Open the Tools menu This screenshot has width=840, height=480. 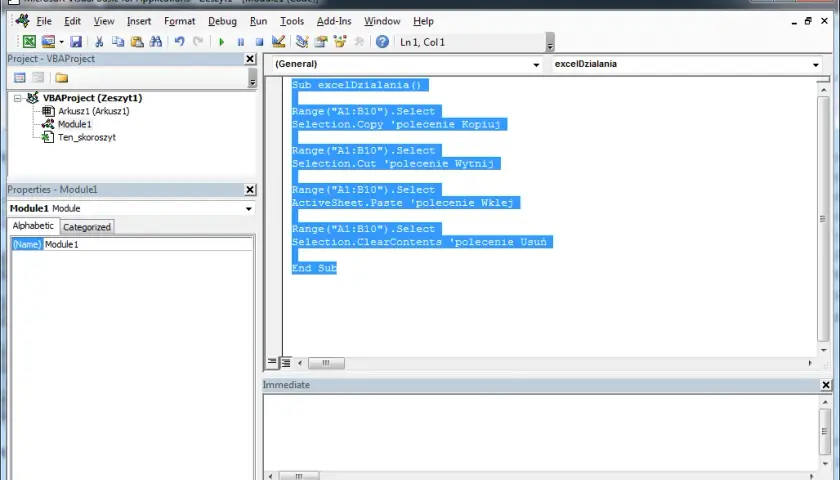click(292, 21)
